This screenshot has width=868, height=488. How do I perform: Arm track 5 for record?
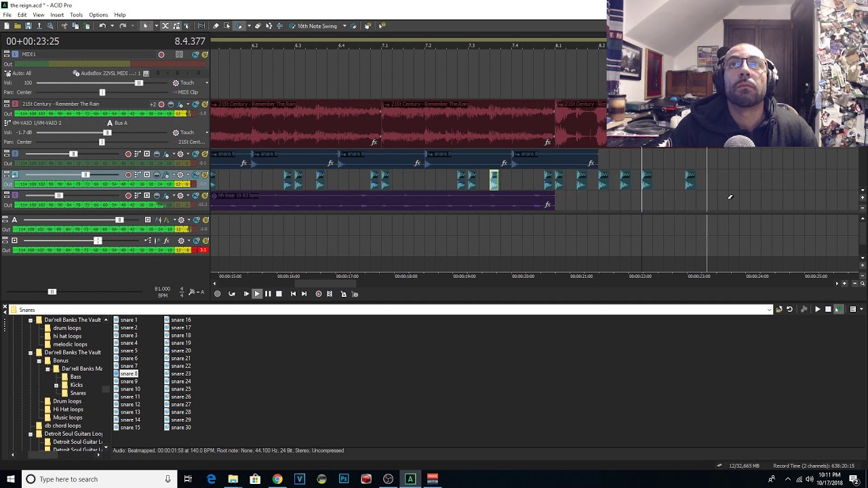(x=128, y=196)
